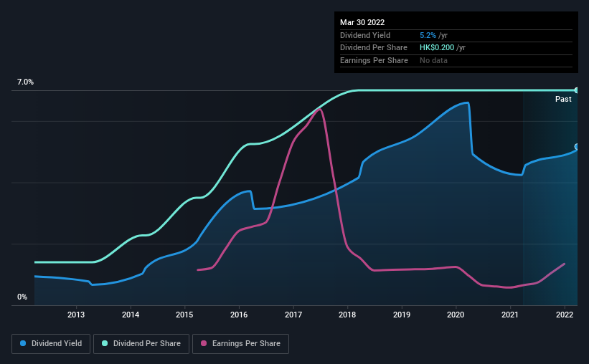Image resolution: width=589 pixels, height=364 pixels.
Task: Select the 2017 year on the timeline axis
Action: pyautogui.click(x=293, y=314)
